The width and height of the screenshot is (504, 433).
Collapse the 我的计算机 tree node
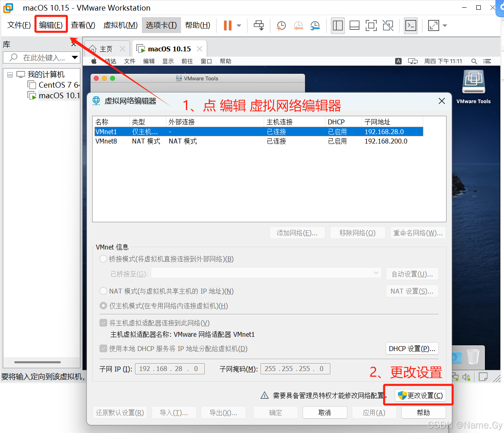coord(10,75)
